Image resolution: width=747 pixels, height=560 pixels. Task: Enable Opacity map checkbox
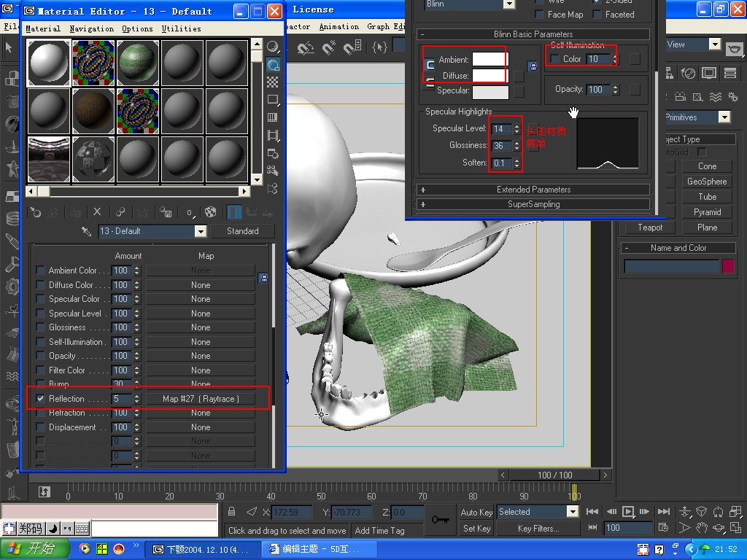(x=41, y=356)
